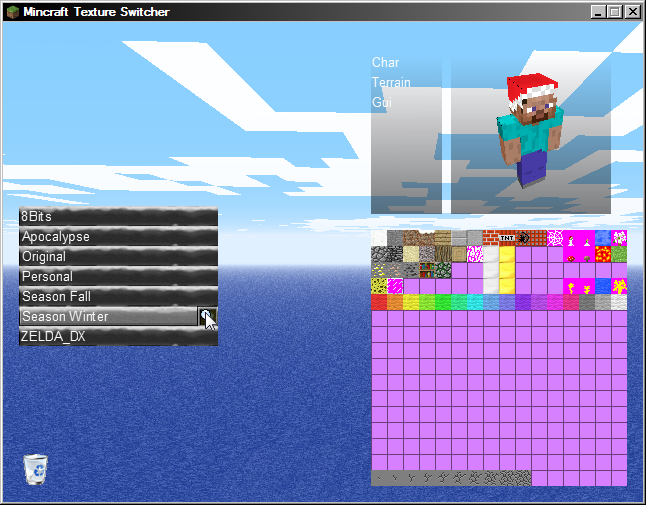Choose the 8Bits texture pack
Screen dimensions: 646x505
119,216
